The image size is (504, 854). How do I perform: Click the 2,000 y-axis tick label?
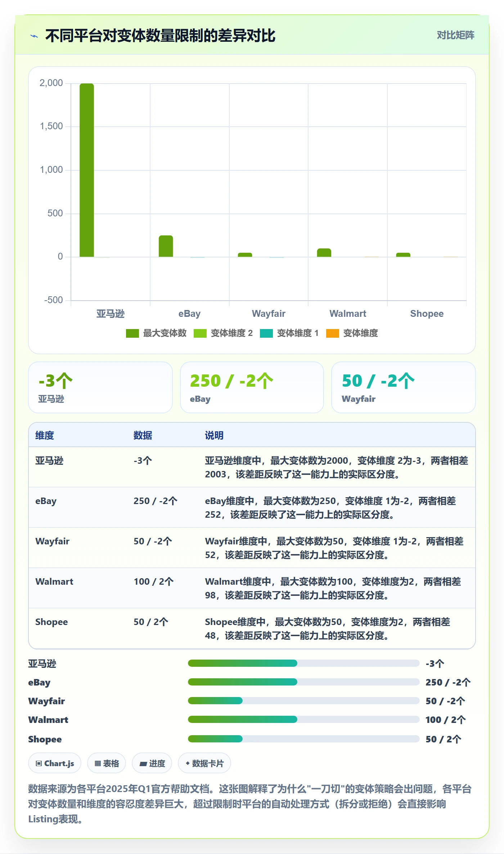click(x=51, y=83)
